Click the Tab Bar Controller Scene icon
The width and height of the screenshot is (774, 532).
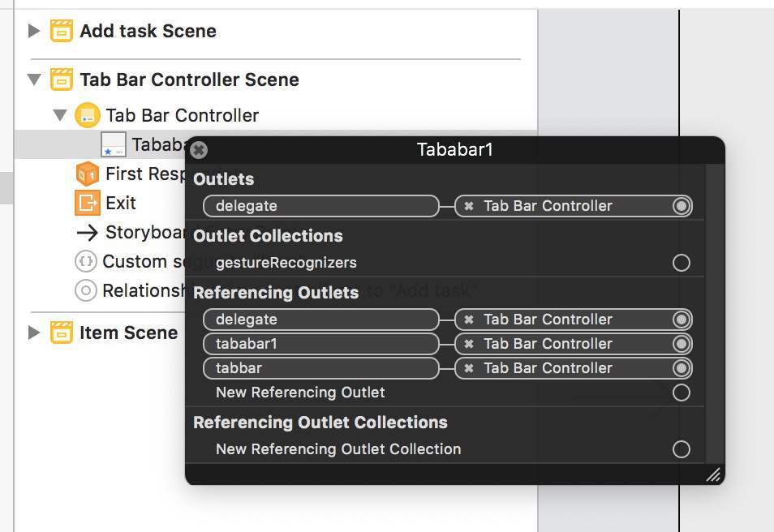pos(62,79)
